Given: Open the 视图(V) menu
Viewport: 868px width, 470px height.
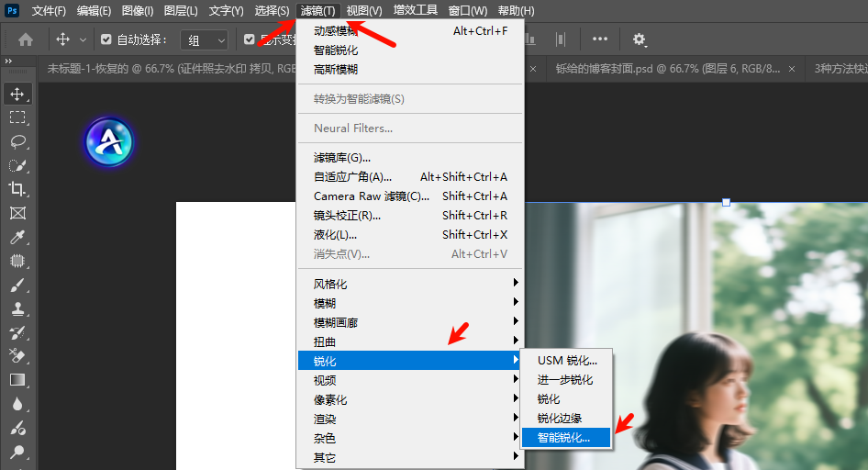Looking at the screenshot, I should (364, 10).
